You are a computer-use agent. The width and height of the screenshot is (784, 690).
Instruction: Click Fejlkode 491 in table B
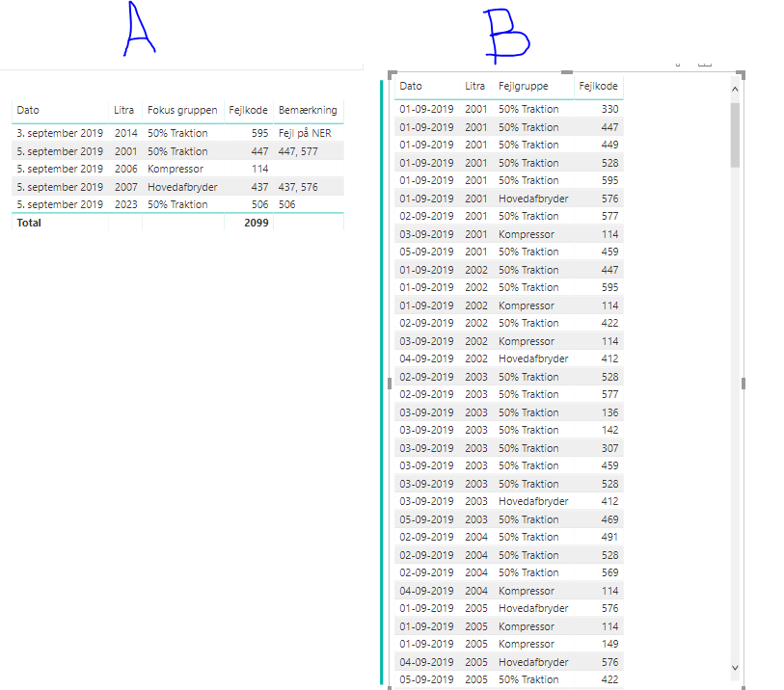610,537
